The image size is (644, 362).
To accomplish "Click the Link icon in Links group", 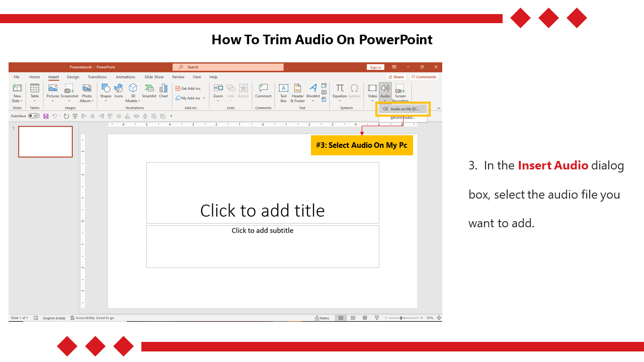I will tap(230, 88).
